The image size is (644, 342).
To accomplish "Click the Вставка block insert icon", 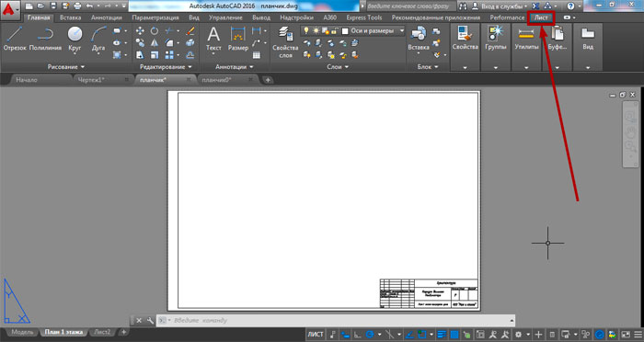I will [x=419, y=39].
